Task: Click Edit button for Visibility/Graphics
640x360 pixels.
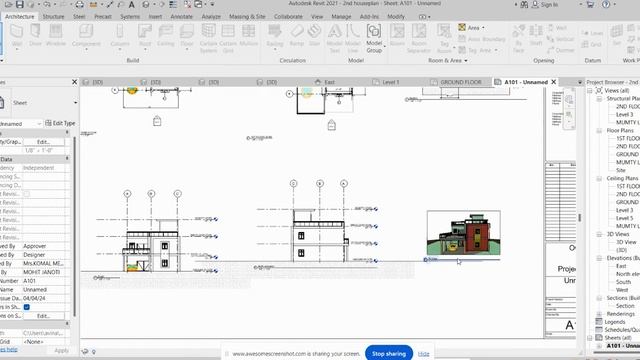Action: 43,142
